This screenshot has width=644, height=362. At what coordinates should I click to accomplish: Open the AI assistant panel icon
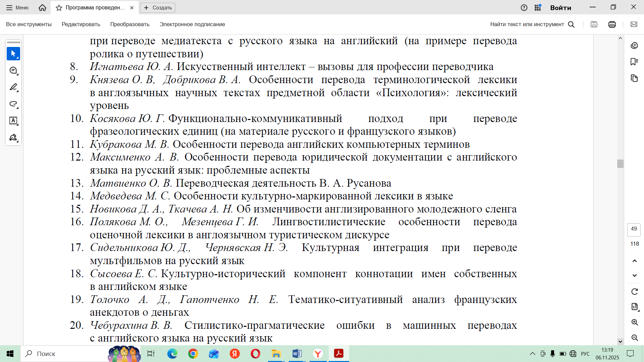(634, 46)
